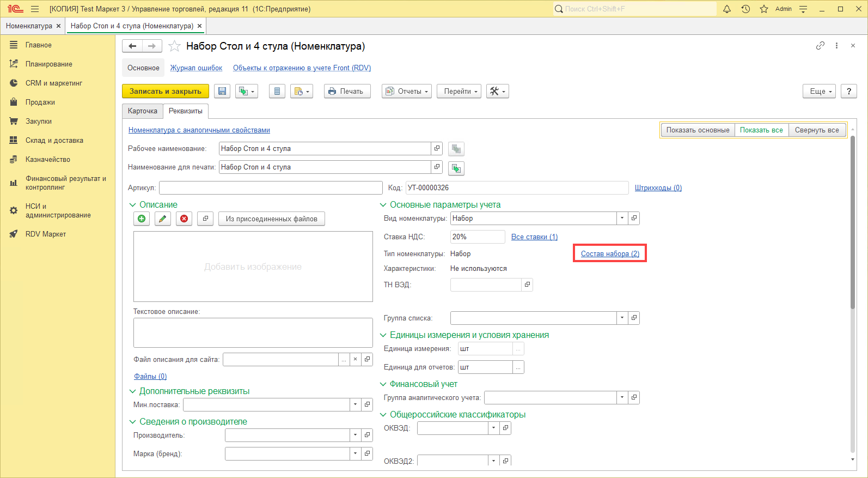Open notifications bell icon
This screenshot has width=868, height=478.
[727, 9]
